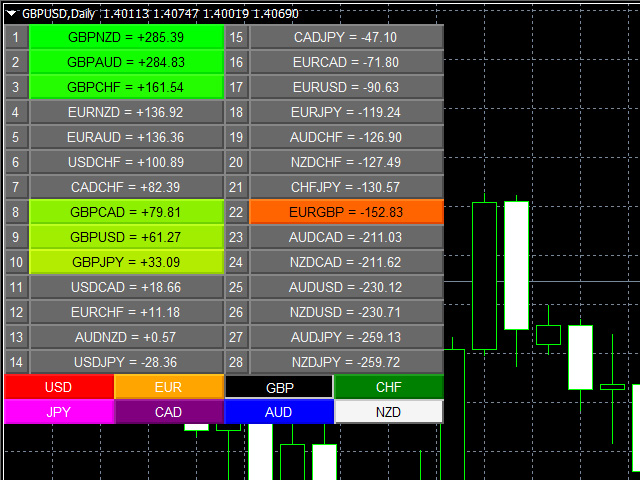Open the EURAUD = +136.36 pair
The image size is (640, 480).
[x=127, y=137]
